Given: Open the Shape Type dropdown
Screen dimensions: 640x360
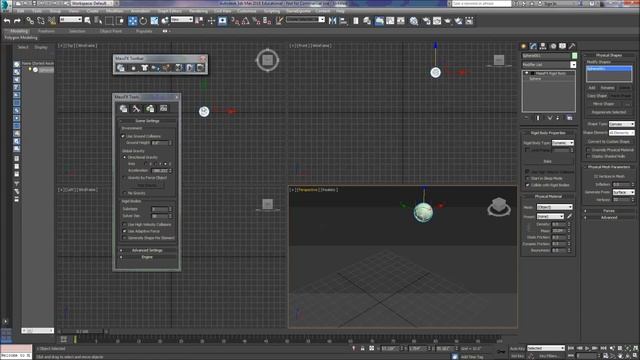Looking at the screenshot, I should [622, 124].
